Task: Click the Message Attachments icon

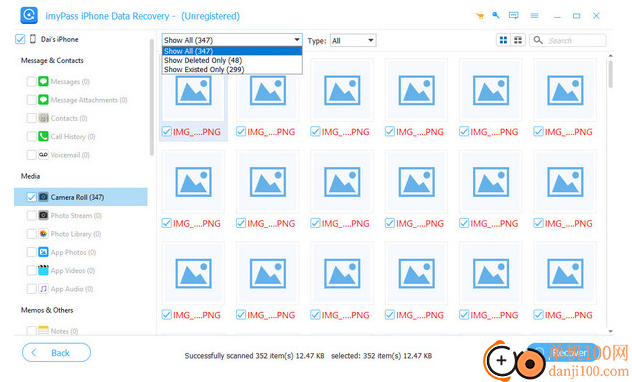Action: click(43, 100)
